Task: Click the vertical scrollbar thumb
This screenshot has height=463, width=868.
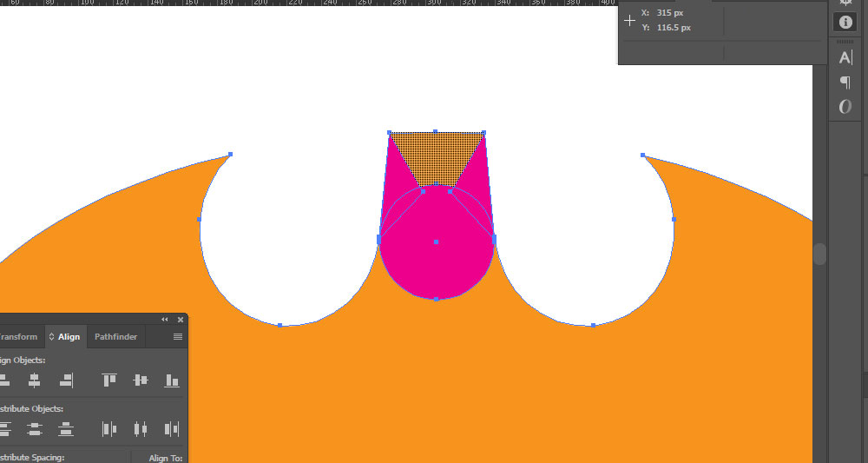Action: tap(820, 255)
